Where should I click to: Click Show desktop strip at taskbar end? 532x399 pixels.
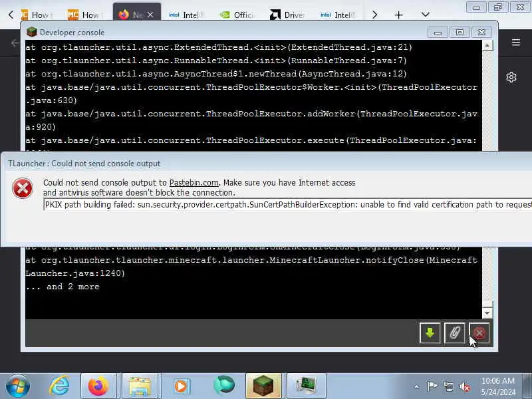click(527, 386)
